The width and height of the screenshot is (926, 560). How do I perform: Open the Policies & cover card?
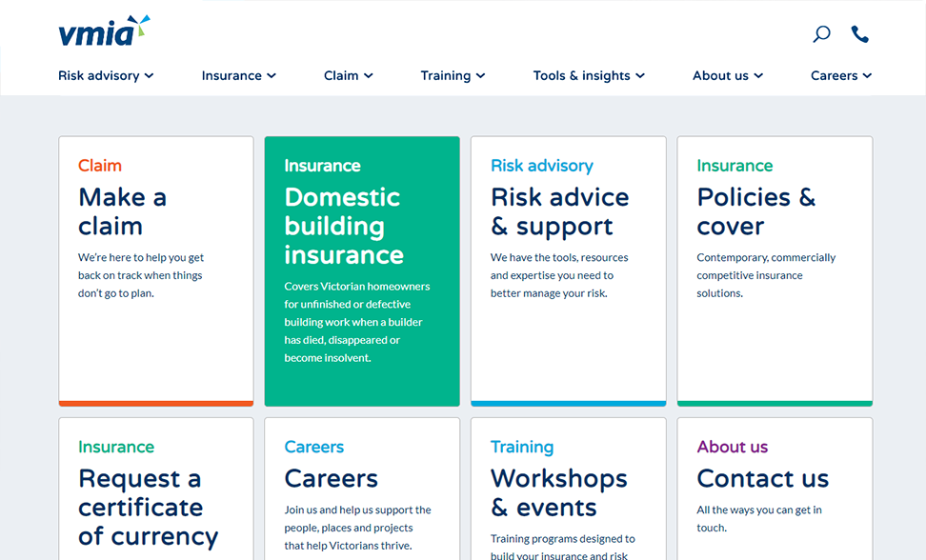(x=775, y=270)
